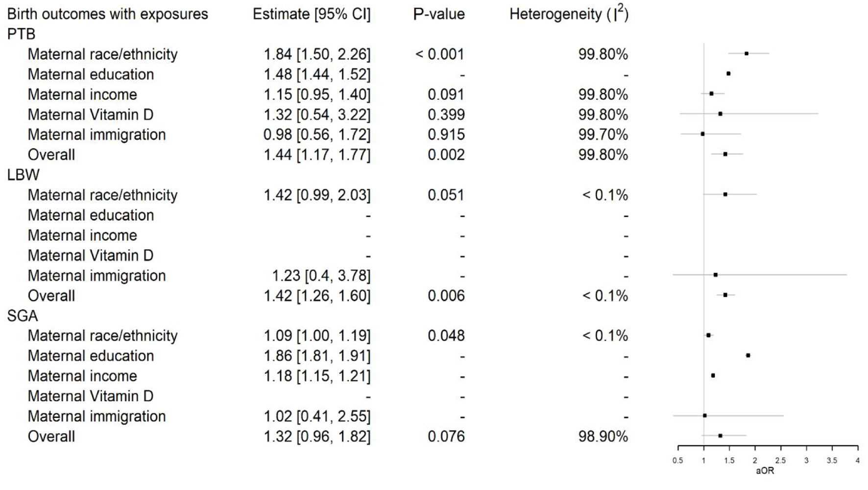Click the 2.5 tick on the aOR axis
Viewport: 868px width, 490px height.
[780, 461]
